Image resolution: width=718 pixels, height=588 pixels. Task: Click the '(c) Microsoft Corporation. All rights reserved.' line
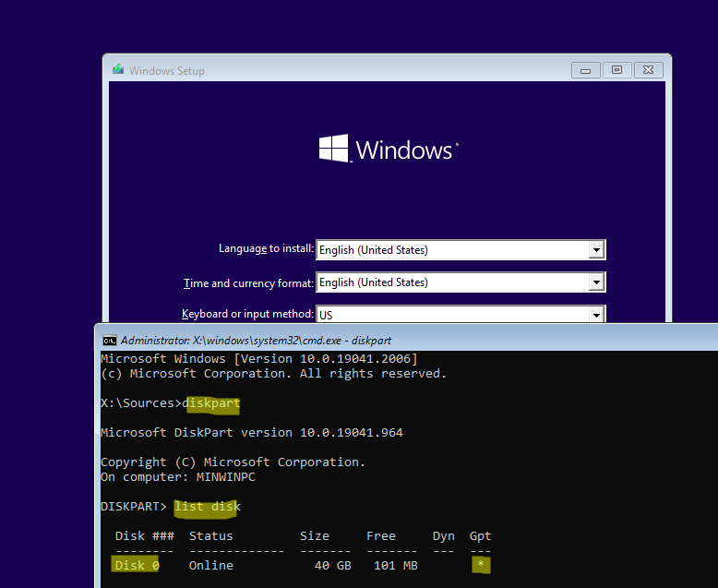273,374
